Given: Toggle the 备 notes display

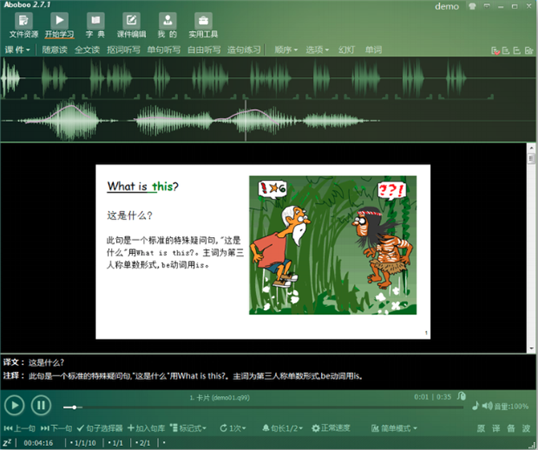Looking at the screenshot, I should [x=511, y=428].
